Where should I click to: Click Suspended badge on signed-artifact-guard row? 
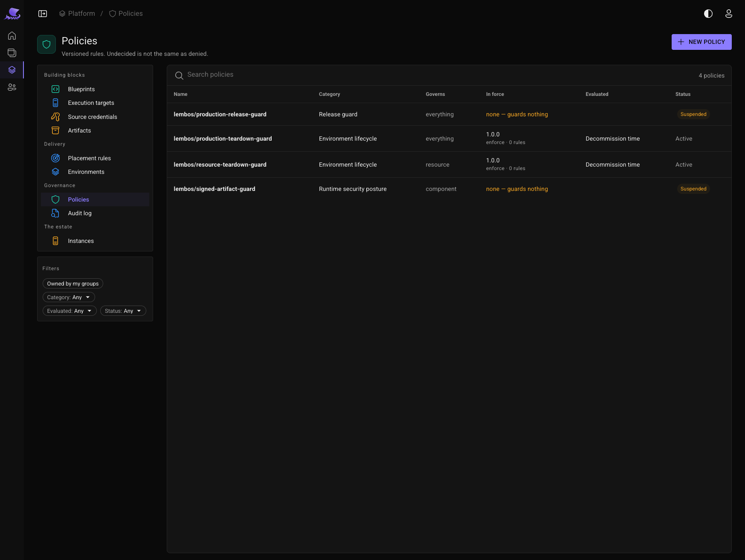pyautogui.click(x=693, y=189)
